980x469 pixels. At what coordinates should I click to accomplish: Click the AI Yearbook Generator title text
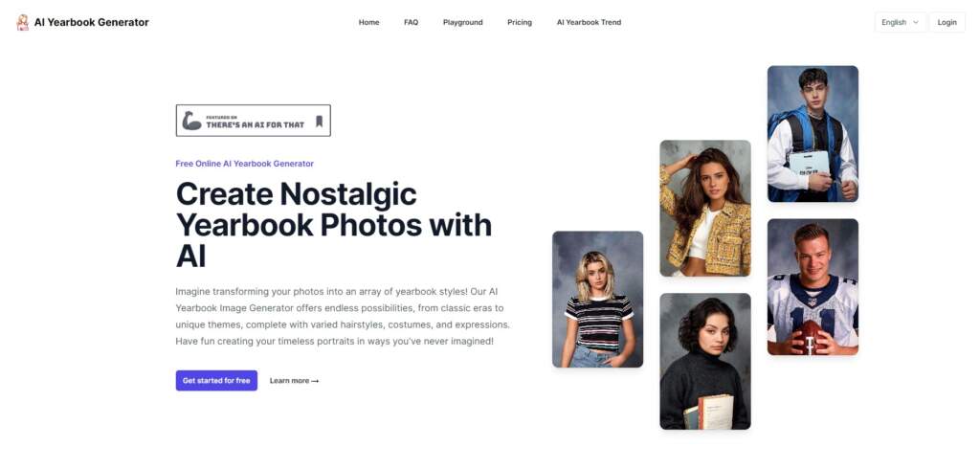tap(91, 23)
